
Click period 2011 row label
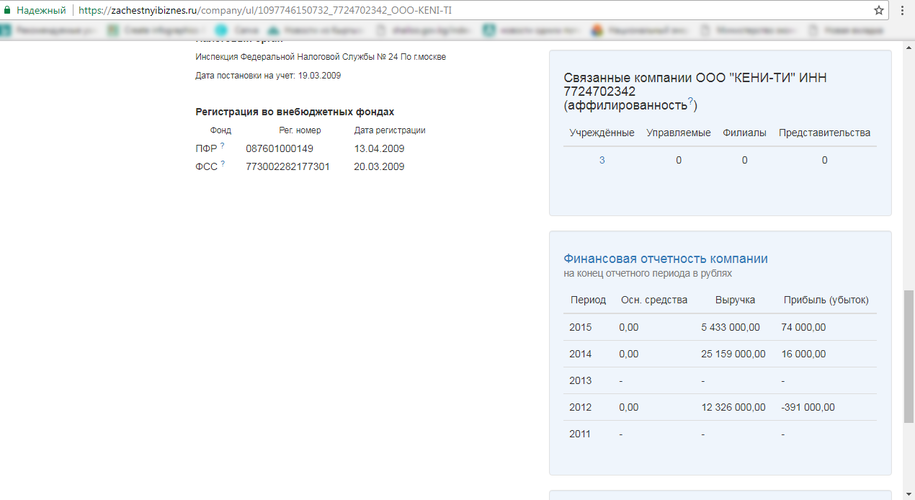[580, 434]
